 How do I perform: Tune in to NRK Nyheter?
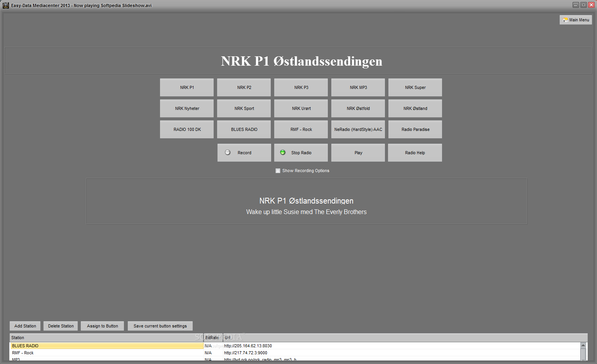(x=187, y=108)
